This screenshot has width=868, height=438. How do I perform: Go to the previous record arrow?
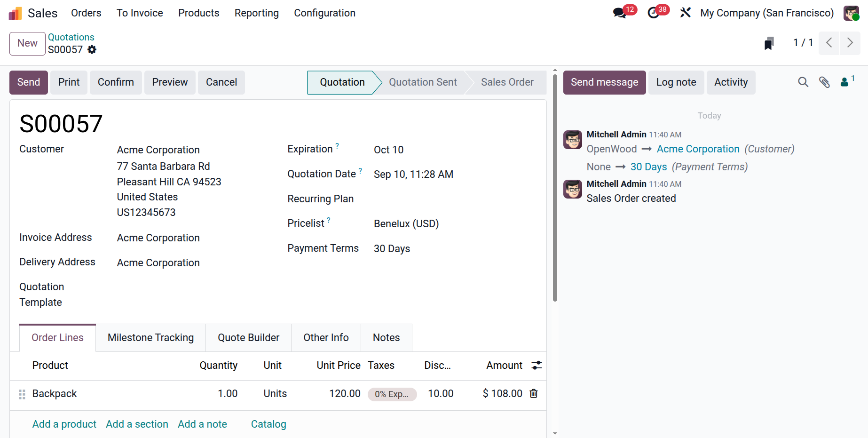coord(829,43)
